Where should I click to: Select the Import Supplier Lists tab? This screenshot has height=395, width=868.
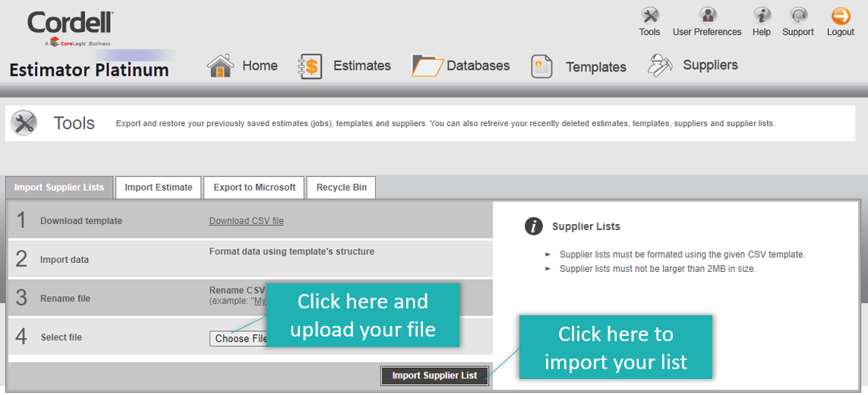tap(59, 188)
